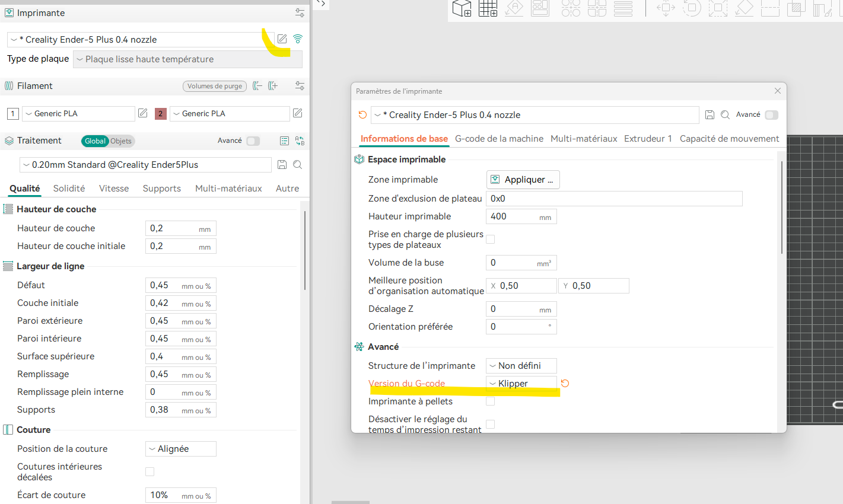Click Appliquer button for Zone imprimable

click(x=523, y=180)
